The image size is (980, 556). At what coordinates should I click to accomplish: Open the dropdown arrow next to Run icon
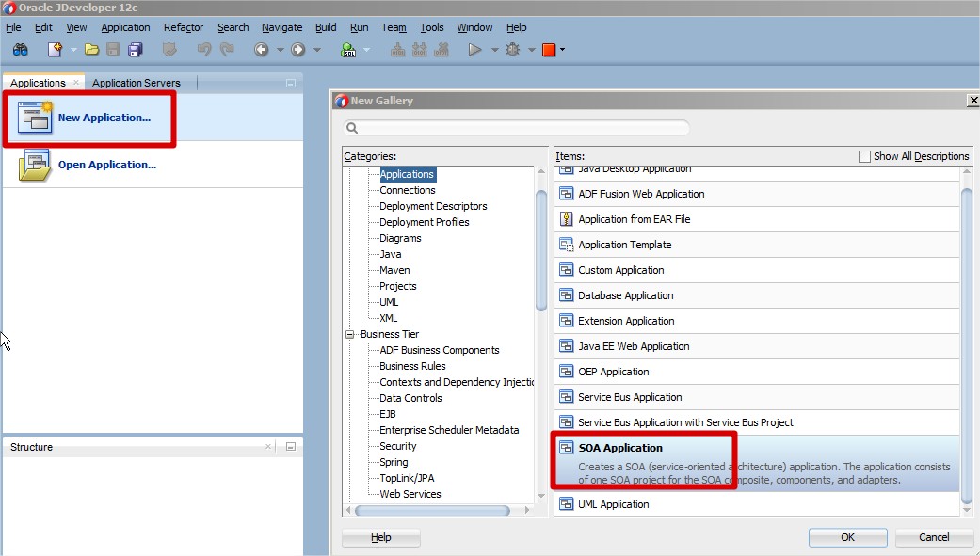[x=494, y=50]
